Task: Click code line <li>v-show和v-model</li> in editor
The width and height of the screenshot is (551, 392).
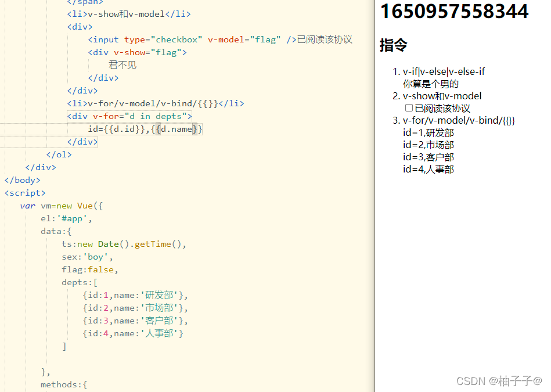Action: click(x=129, y=14)
